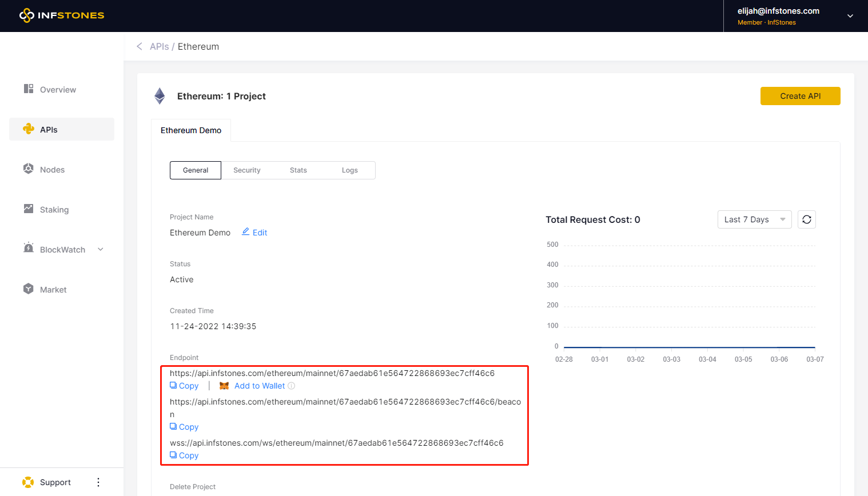Copy icon for the beacon endpoint
This screenshot has width=868, height=496.
tap(173, 426)
